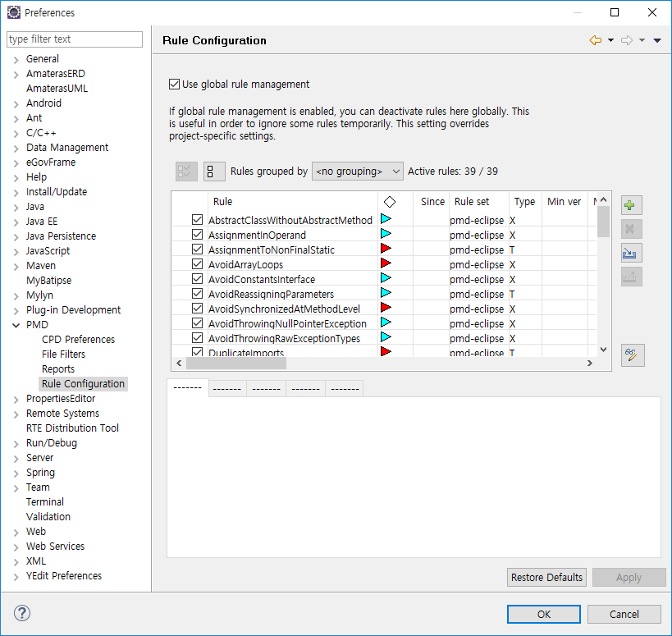Select CPD Preferences under PMD

pos(78,340)
